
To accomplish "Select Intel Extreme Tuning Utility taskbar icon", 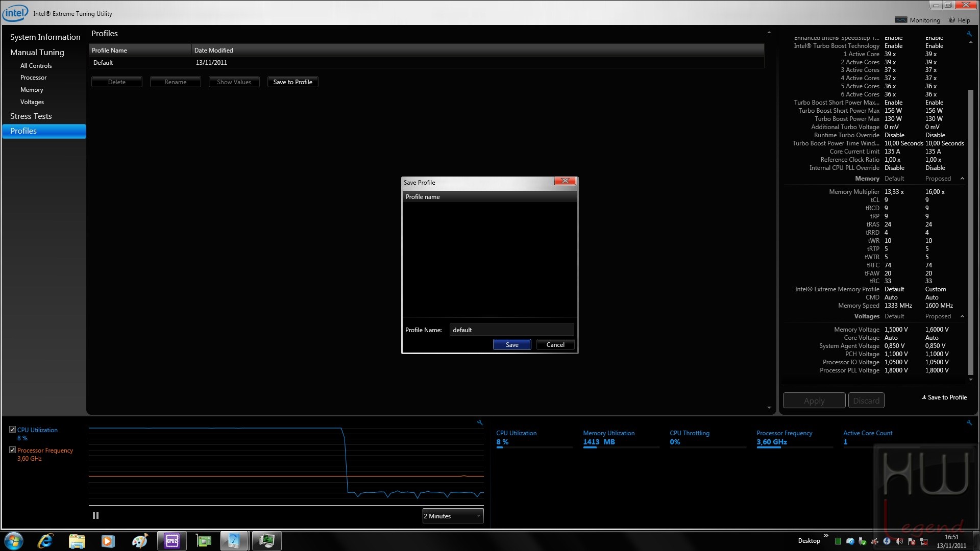I will 234,541.
